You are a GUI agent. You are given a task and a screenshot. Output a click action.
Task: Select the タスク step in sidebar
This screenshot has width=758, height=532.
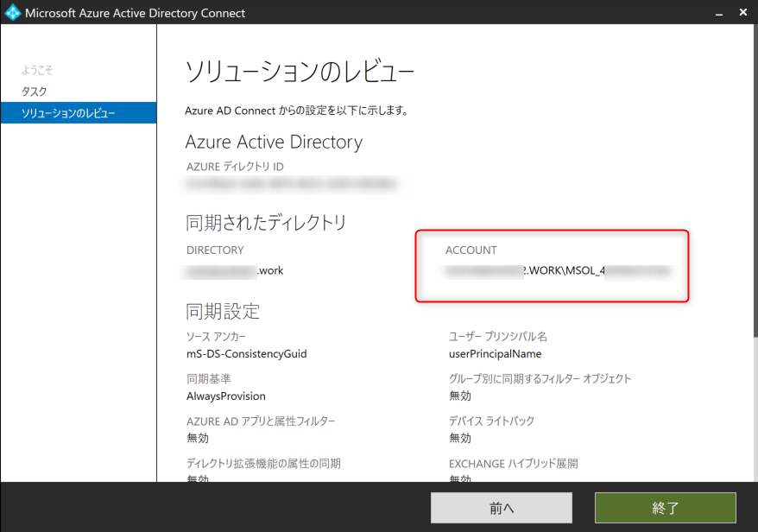(x=35, y=92)
